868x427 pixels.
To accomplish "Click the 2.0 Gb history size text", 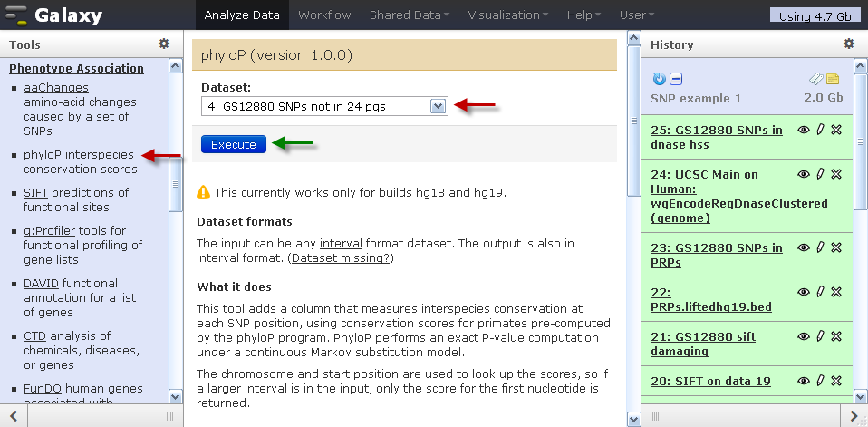I will (824, 98).
